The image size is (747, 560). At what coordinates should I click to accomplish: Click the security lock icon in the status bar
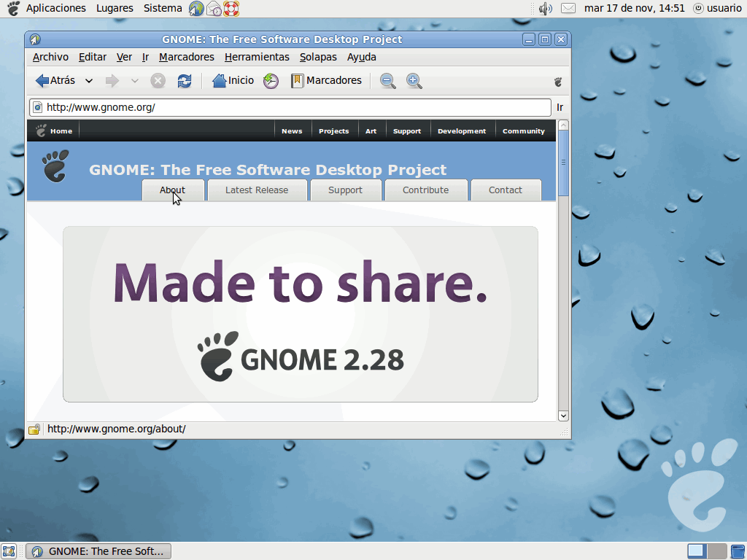click(x=34, y=429)
